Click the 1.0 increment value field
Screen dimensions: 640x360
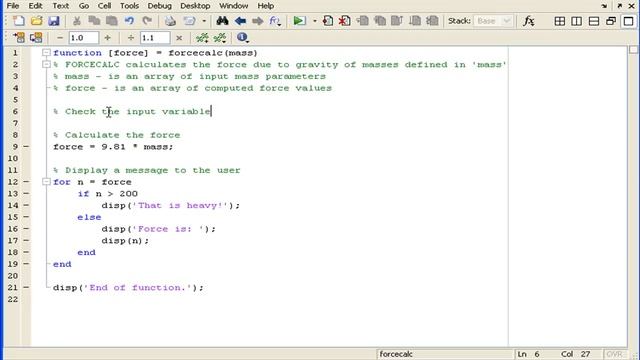pyautogui.click(x=83, y=38)
